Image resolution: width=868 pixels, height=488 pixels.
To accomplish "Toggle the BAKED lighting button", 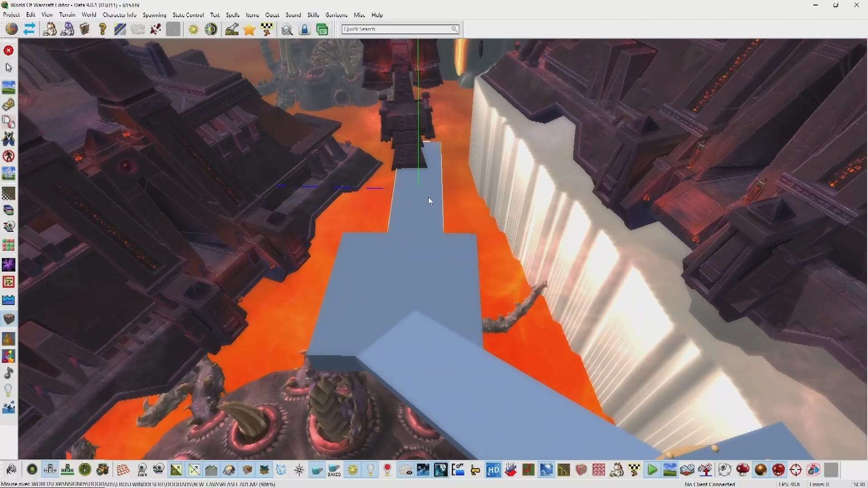I will click(334, 470).
